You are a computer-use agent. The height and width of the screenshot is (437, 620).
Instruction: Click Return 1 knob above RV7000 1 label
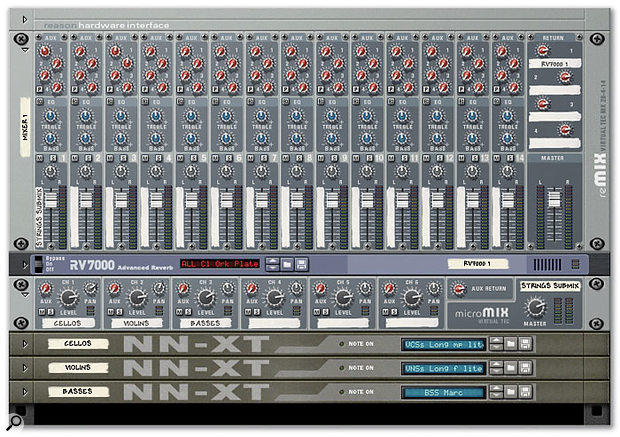pos(543,50)
